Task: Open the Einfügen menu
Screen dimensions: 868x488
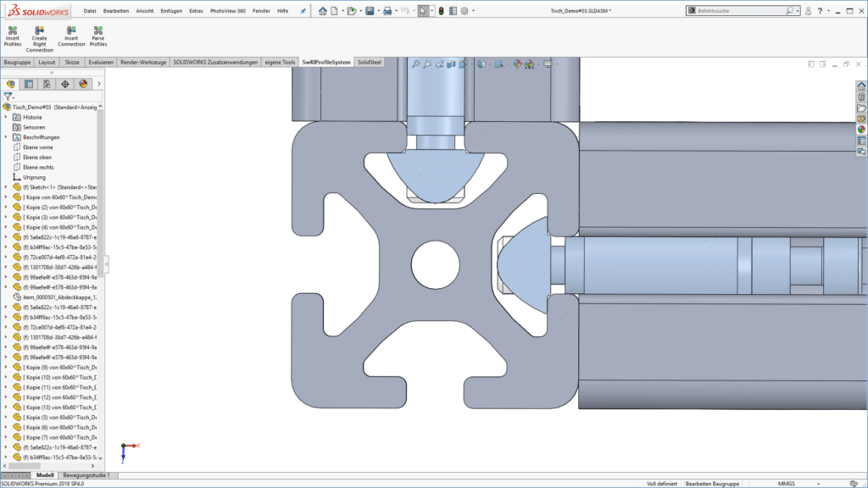Action: click(170, 11)
